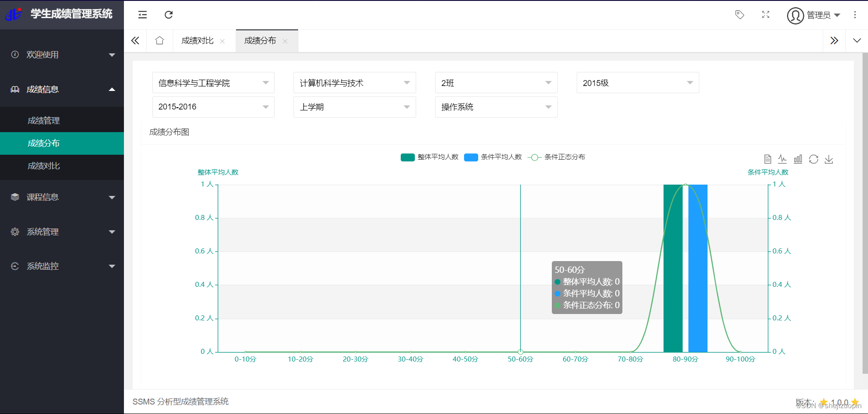Click SSMS 分析型成绩管理系统 footer text
The image size is (868, 414).
[180, 402]
